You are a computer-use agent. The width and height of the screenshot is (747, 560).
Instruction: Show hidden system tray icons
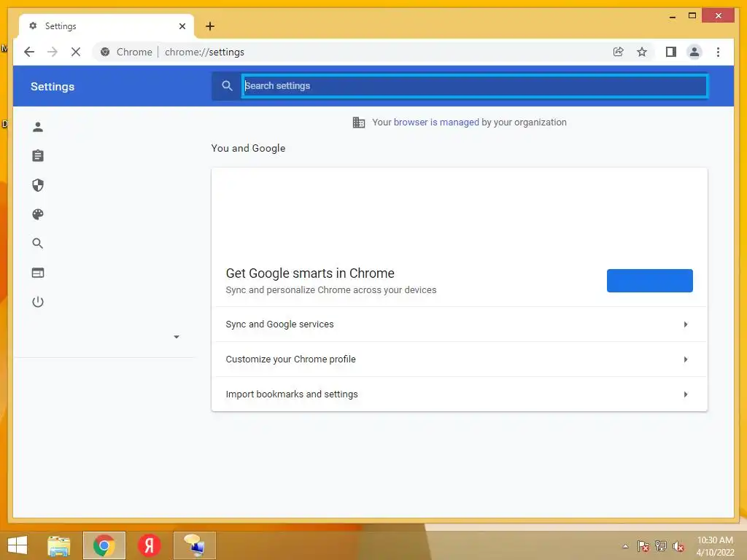tap(625, 546)
